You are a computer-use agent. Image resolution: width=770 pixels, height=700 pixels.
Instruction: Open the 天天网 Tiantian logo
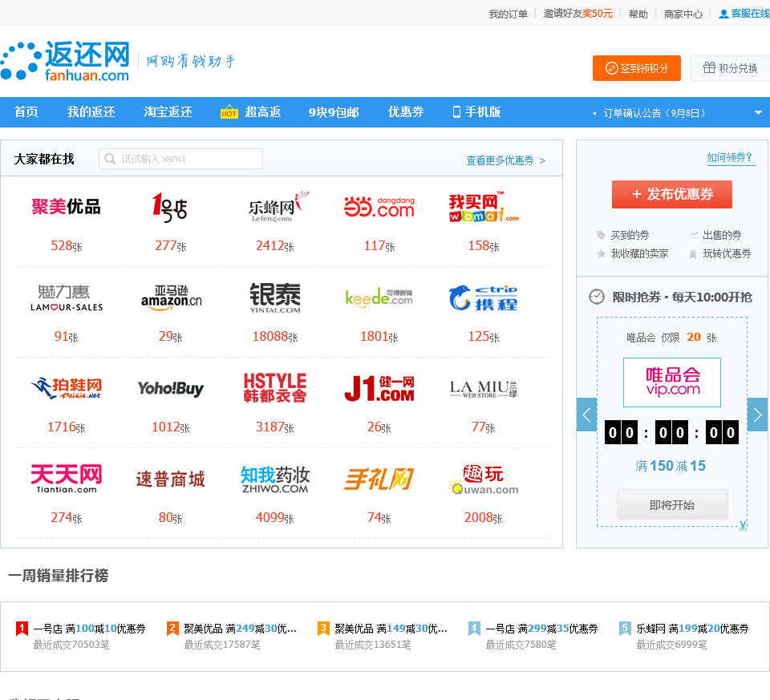tap(67, 479)
